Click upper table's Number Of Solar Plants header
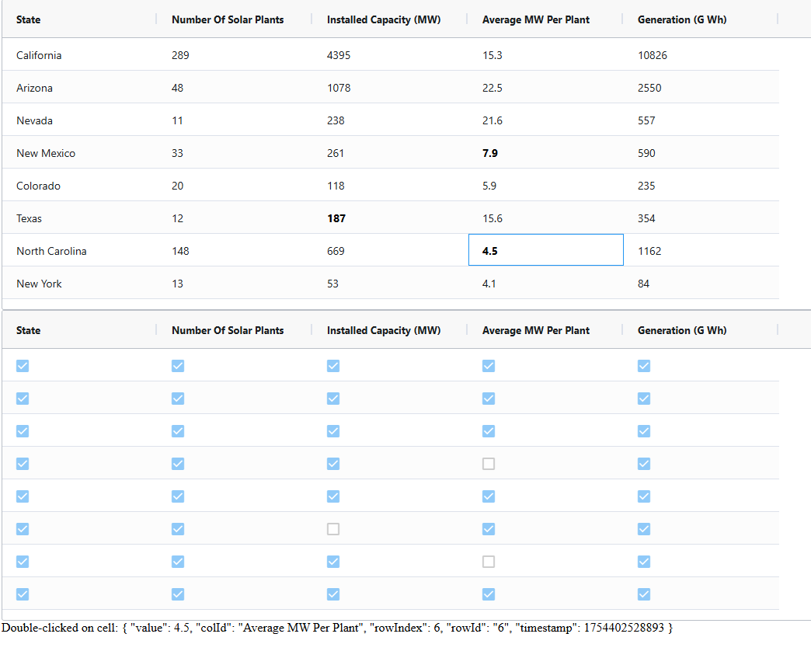The width and height of the screenshot is (811, 672). pyautogui.click(x=228, y=19)
